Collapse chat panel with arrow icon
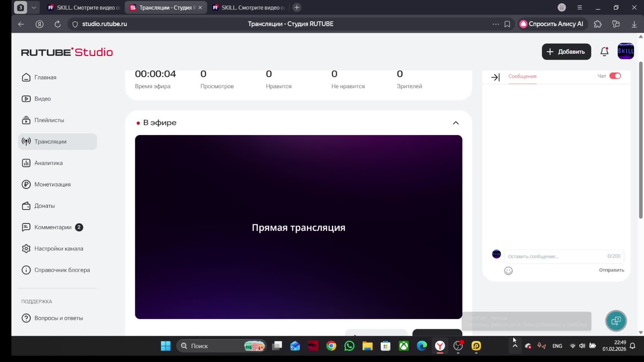This screenshot has width=644, height=362. click(x=495, y=77)
